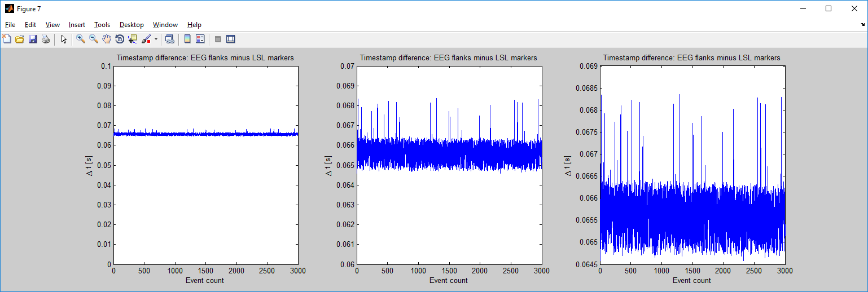The image size is (868, 292).
Task: Click the Show Plot Tools button
Action: [x=230, y=39]
